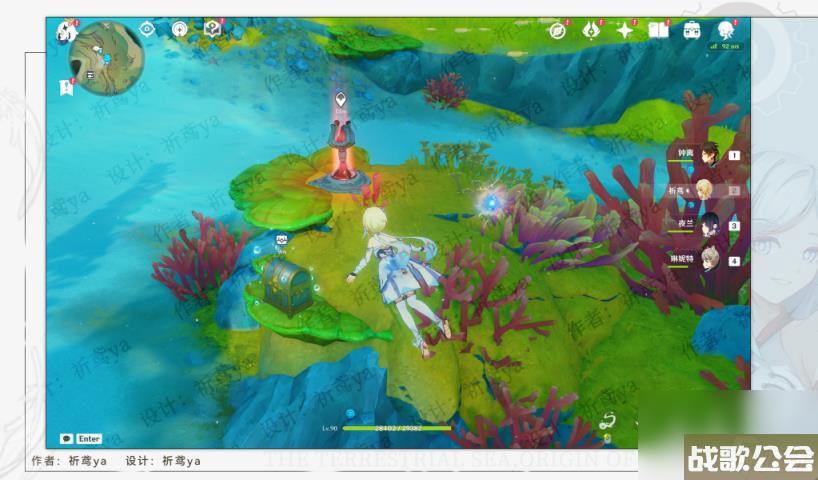
Task: Click the quest marker icon on minimap
Action: (x=90, y=75)
